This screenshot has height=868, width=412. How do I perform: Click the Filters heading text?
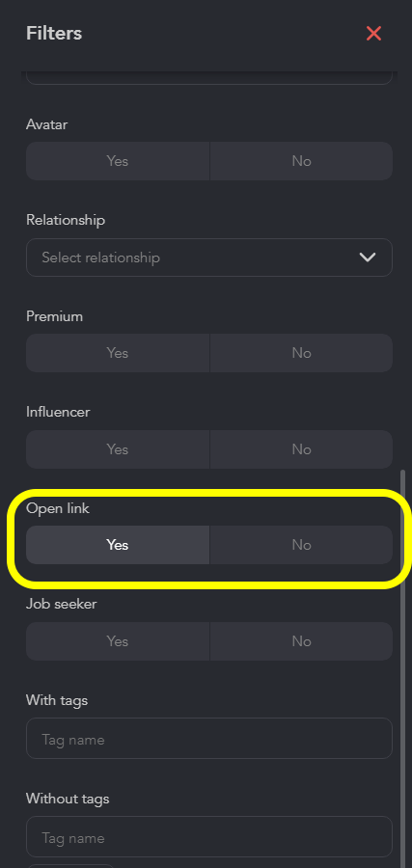point(54,33)
